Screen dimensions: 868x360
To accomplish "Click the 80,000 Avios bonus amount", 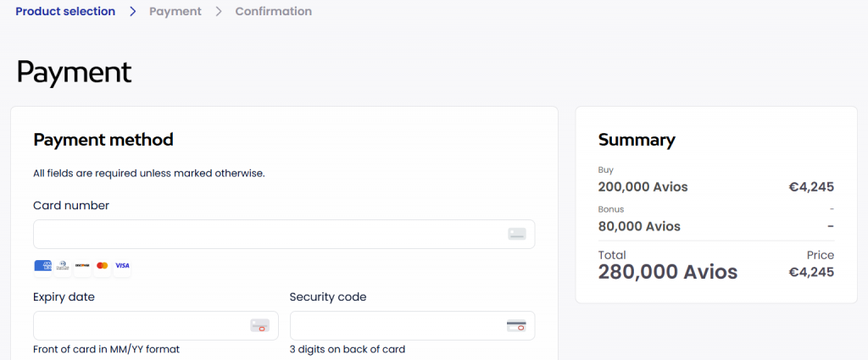I will [639, 226].
